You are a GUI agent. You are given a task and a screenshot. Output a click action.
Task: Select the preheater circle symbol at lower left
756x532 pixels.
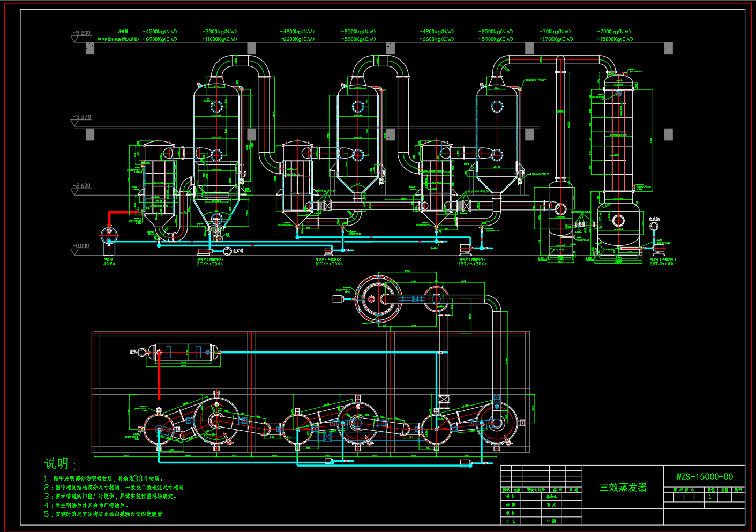point(109,235)
